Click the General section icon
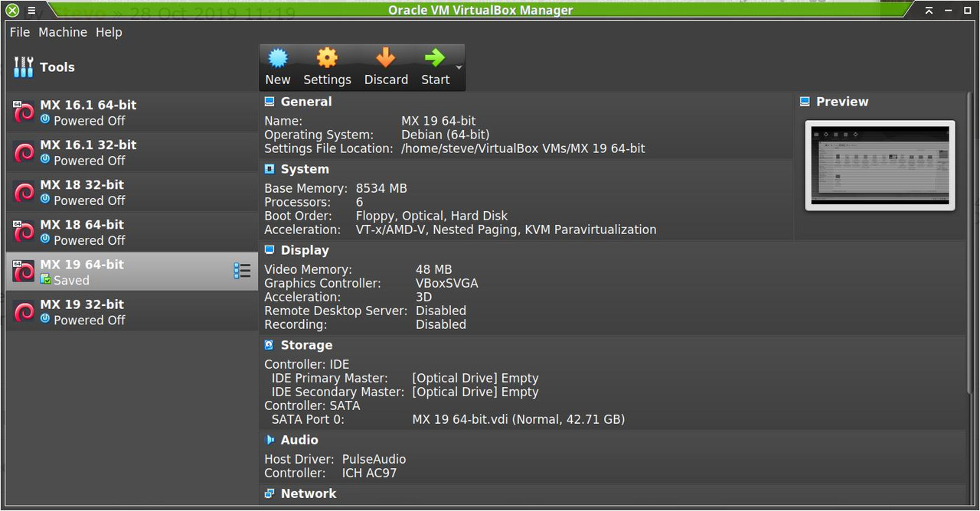The height and width of the screenshot is (511, 980). [269, 102]
